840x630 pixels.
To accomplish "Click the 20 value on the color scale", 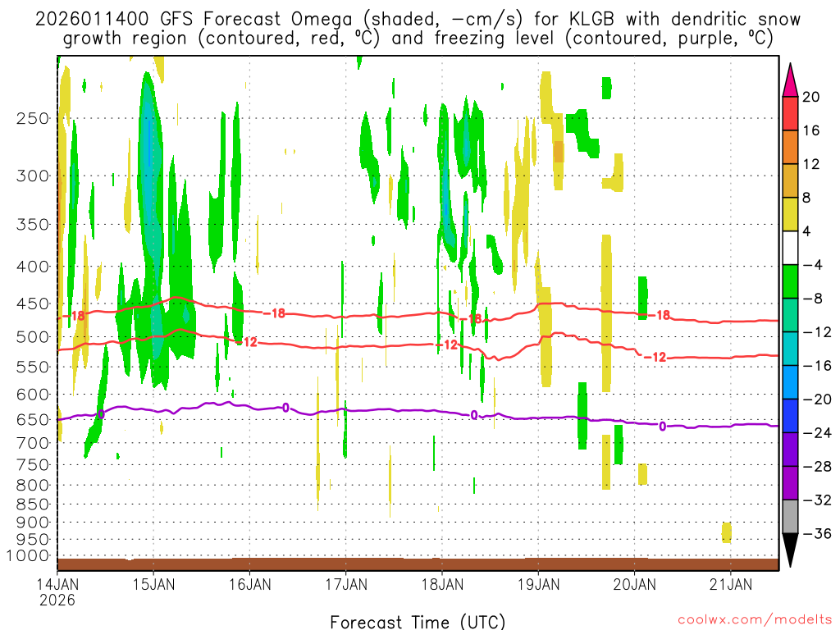I will [x=811, y=97].
